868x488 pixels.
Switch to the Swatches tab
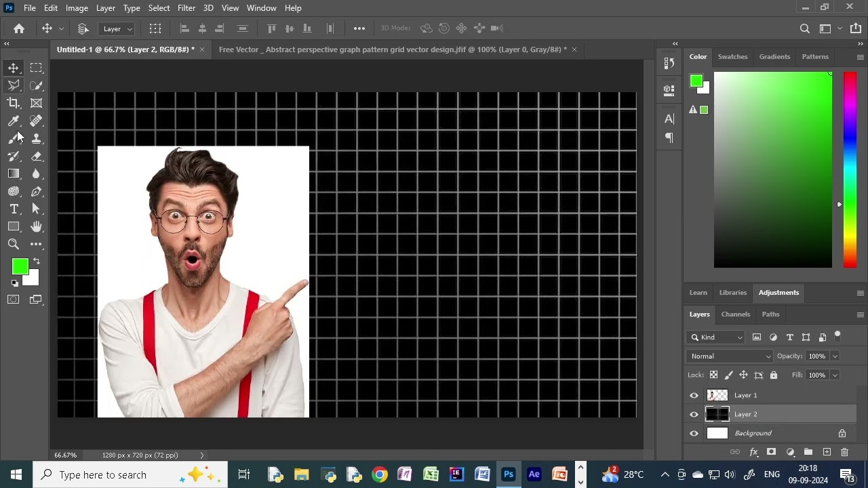[732, 56]
